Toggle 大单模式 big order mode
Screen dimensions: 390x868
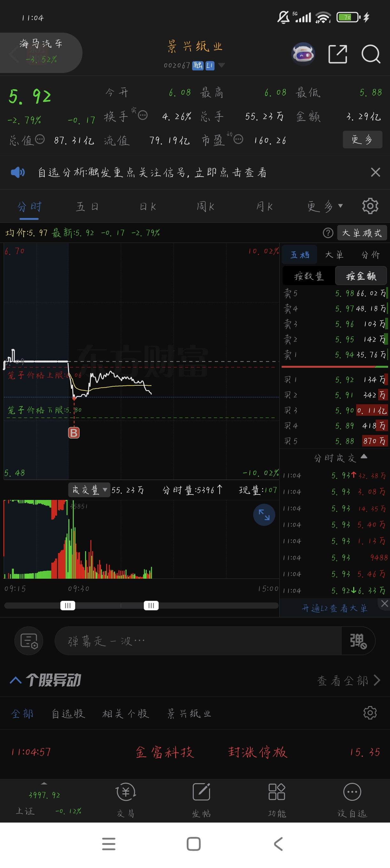[x=362, y=233]
